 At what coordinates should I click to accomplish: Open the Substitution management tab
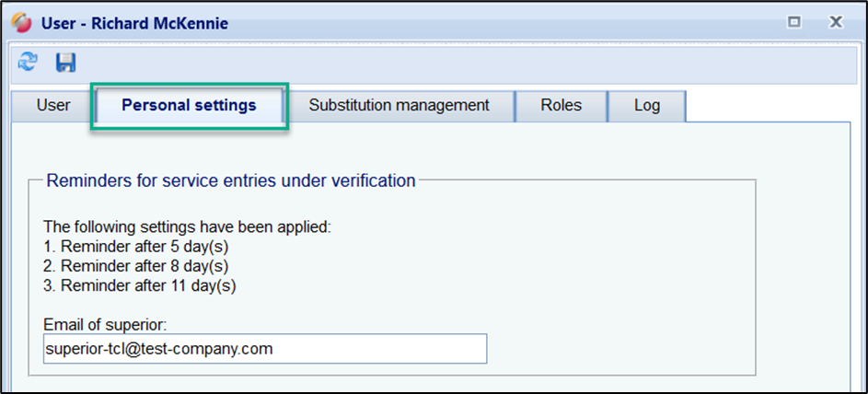click(399, 106)
